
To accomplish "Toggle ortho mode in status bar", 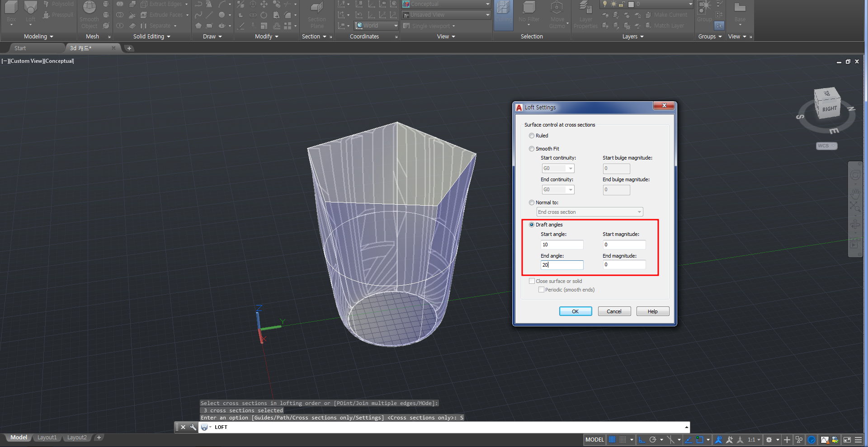I will pos(642,440).
